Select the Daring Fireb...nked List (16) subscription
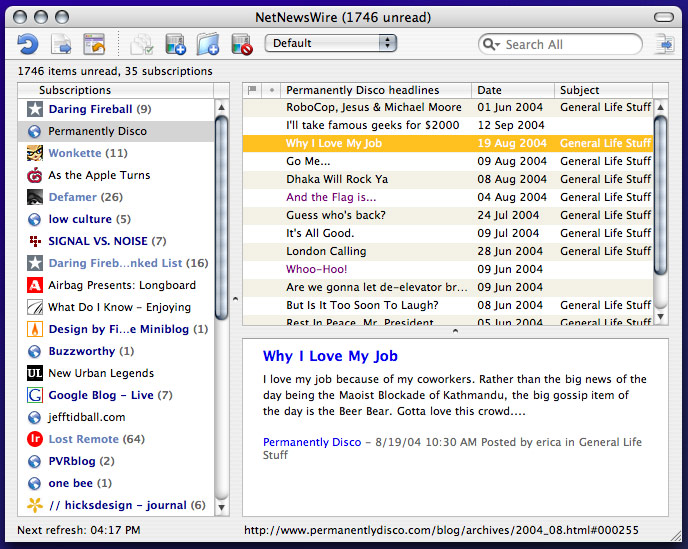The image size is (688, 549). (x=116, y=263)
